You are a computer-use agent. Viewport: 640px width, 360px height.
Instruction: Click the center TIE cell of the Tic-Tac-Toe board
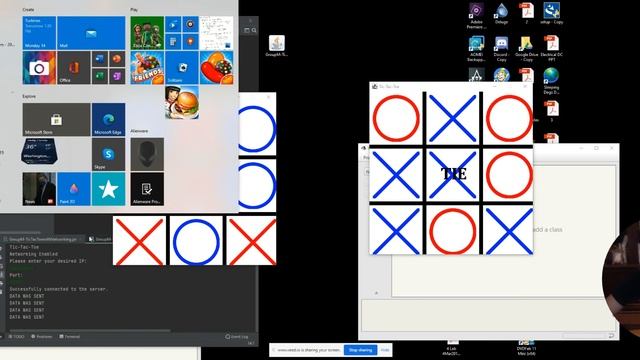point(453,174)
